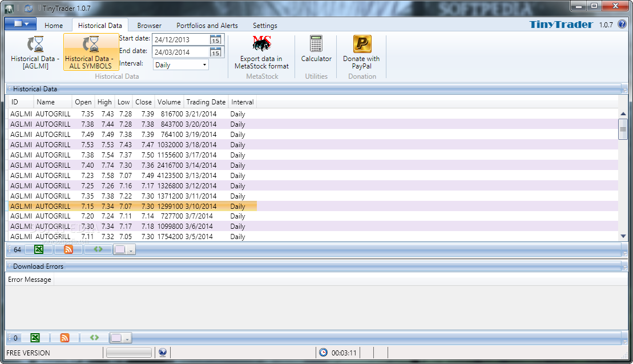Click the Start date input field
This screenshot has height=364, width=633.
click(x=182, y=39)
